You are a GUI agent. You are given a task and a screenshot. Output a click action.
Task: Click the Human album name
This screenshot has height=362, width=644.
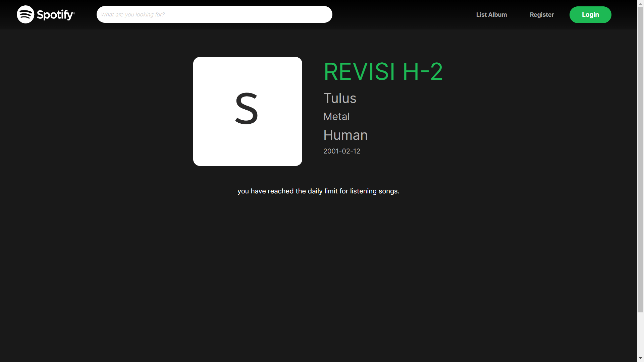click(345, 135)
